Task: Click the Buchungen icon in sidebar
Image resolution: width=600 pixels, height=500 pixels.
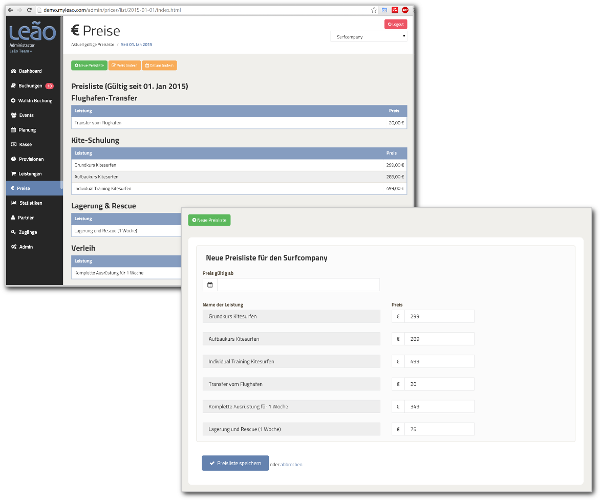Action: [12, 86]
